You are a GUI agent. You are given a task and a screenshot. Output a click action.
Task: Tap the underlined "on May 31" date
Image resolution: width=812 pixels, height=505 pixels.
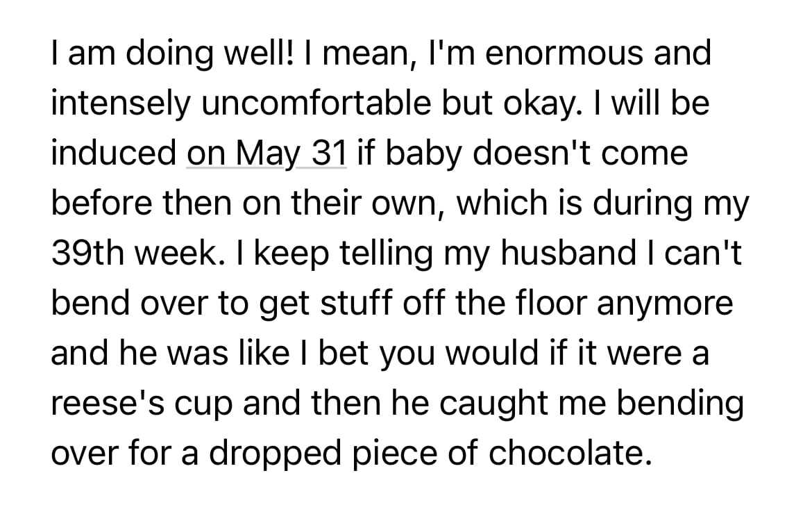266,153
